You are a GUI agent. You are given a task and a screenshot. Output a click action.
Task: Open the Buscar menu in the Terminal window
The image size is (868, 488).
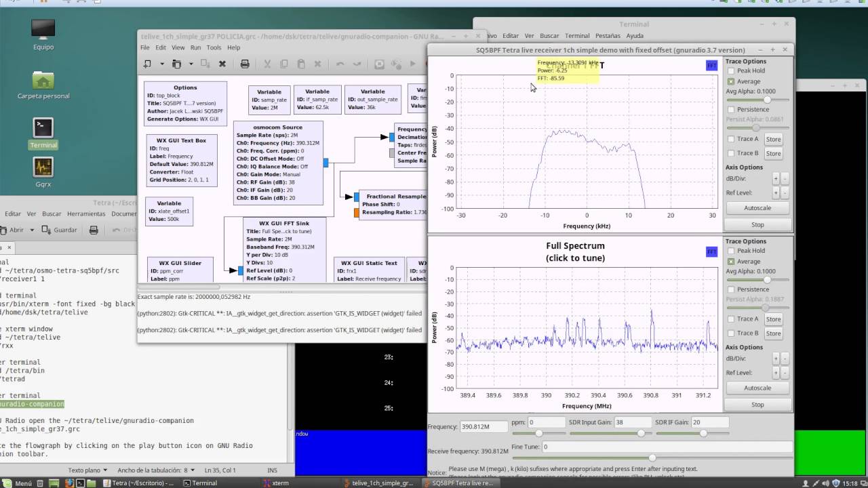pos(549,36)
